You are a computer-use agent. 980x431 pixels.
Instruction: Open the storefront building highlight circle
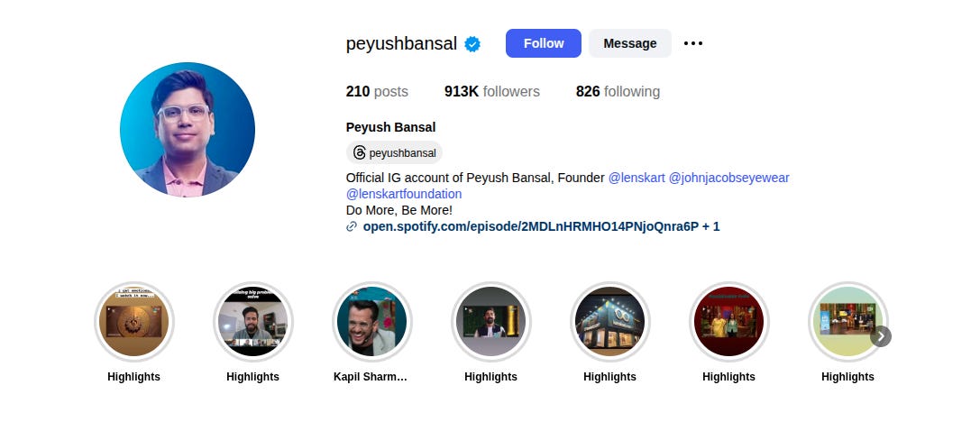click(610, 322)
